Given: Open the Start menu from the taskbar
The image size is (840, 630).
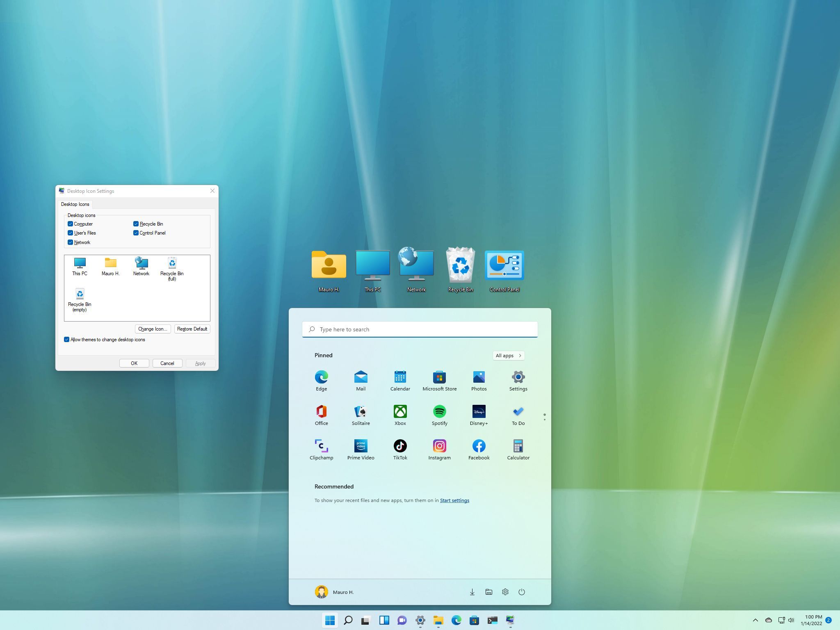Looking at the screenshot, I should click(329, 620).
